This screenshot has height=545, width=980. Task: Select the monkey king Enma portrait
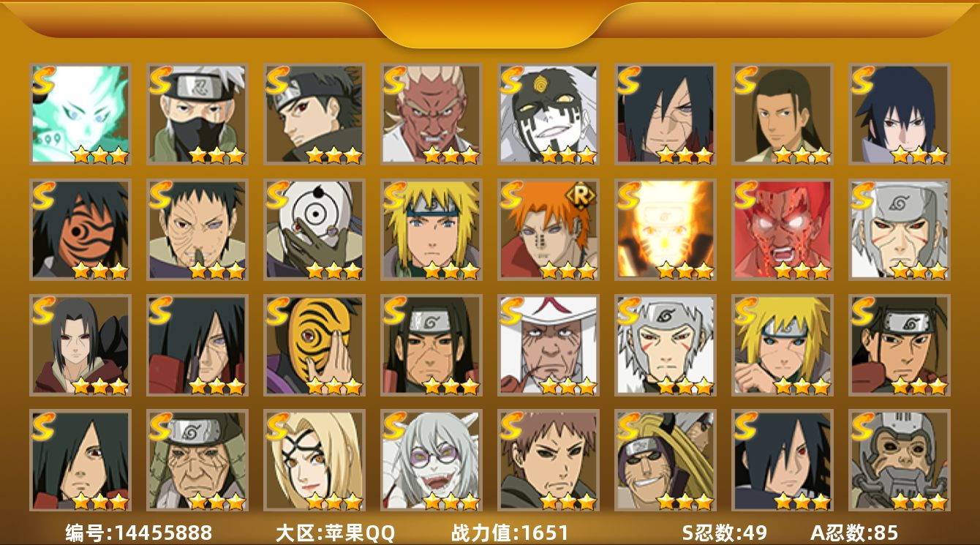(900, 461)
